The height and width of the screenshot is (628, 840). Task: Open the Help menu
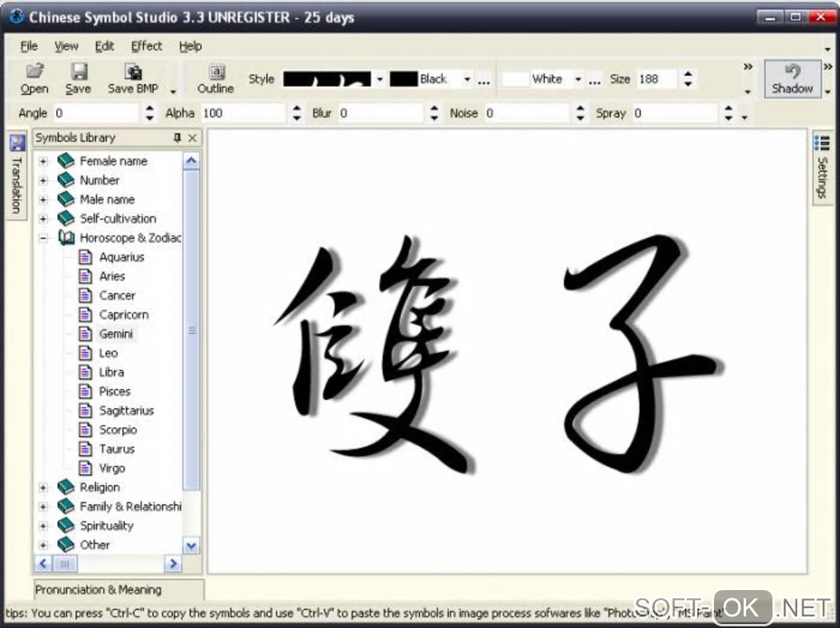[190, 46]
